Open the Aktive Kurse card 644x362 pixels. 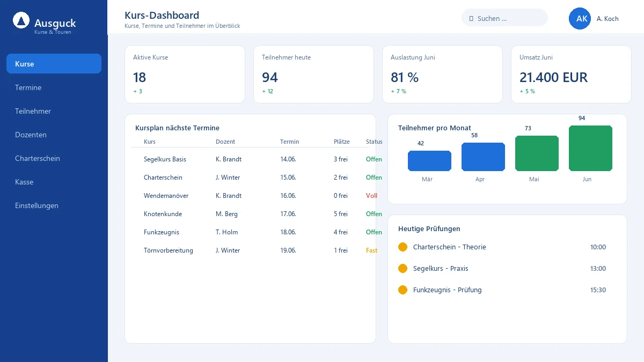185,74
